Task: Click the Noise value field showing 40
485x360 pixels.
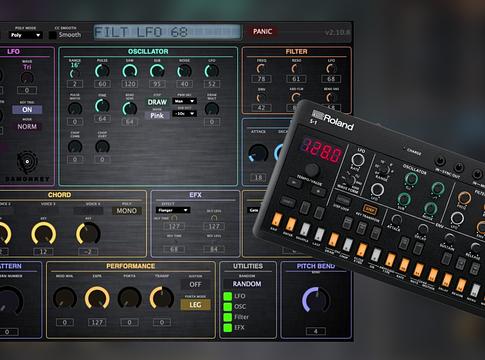Action: [184, 84]
